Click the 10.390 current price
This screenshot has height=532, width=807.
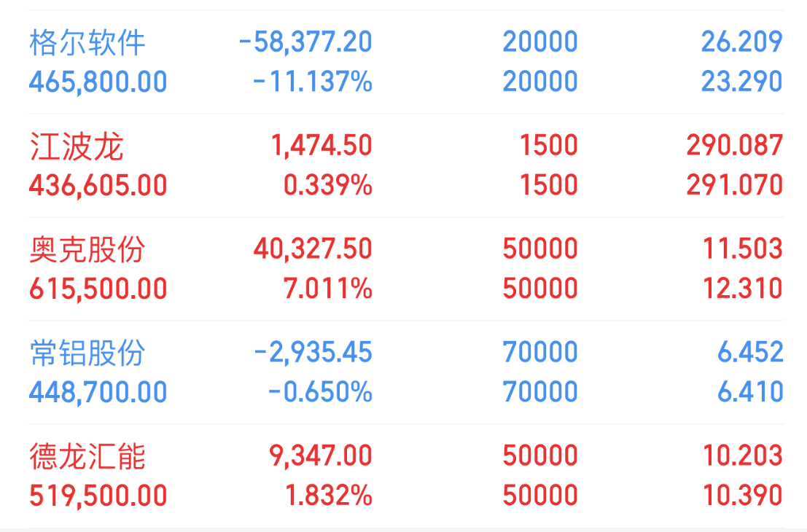pyautogui.click(x=742, y=496)
